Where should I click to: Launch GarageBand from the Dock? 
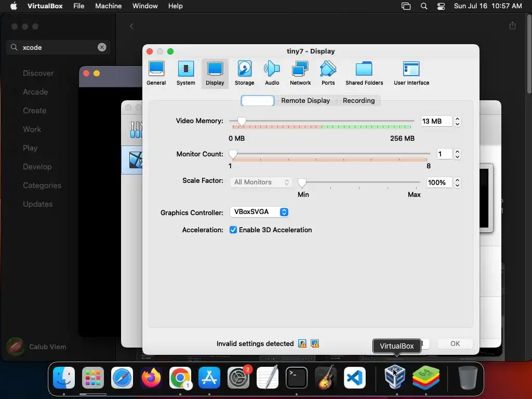326,378
